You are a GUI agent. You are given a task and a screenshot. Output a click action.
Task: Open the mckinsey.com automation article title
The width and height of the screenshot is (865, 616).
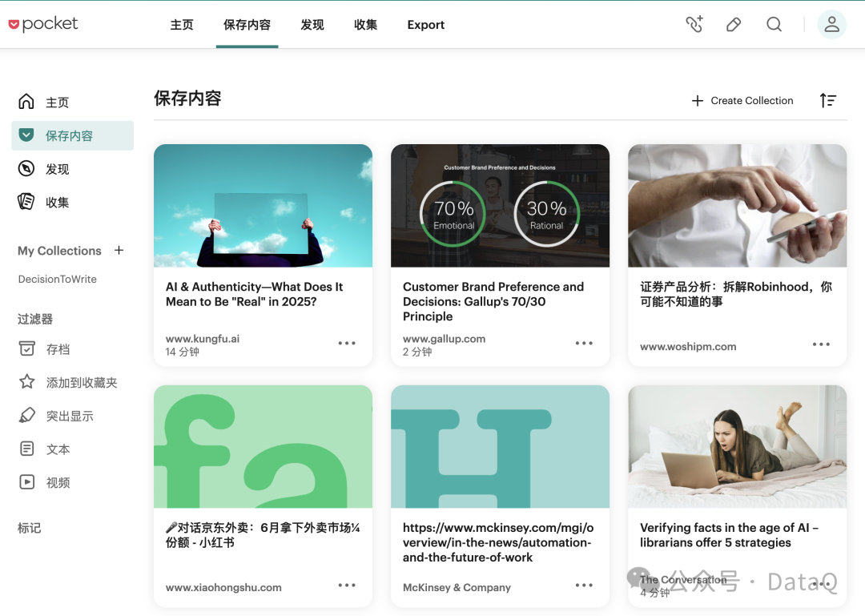[x=498, y=542]
